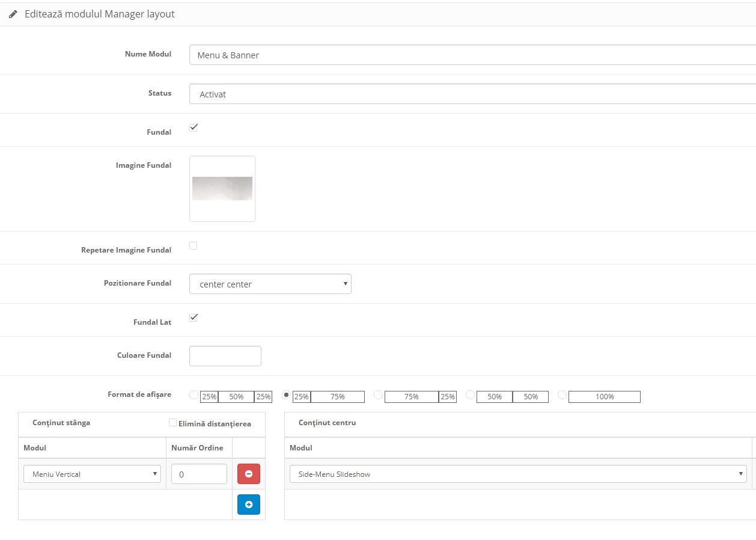Check the Elimină distanțierea option
756x540 pixels.
tap(173, 423)
